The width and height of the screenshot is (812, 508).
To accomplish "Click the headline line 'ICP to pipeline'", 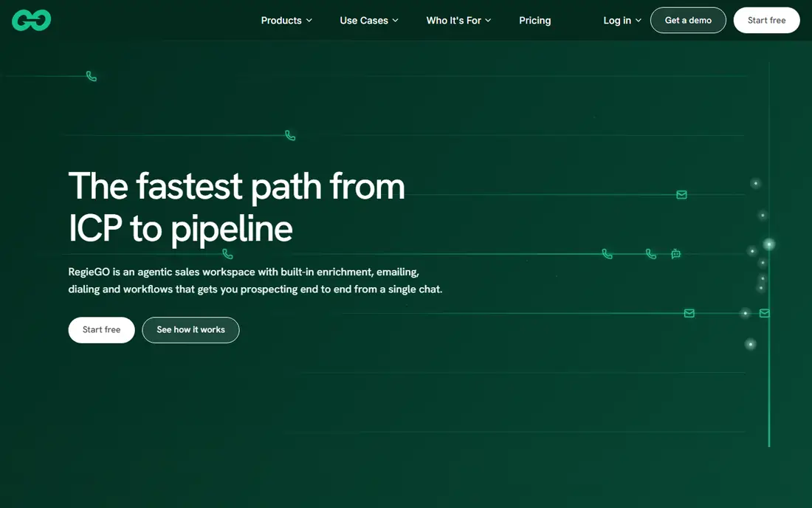I will 181,230.
